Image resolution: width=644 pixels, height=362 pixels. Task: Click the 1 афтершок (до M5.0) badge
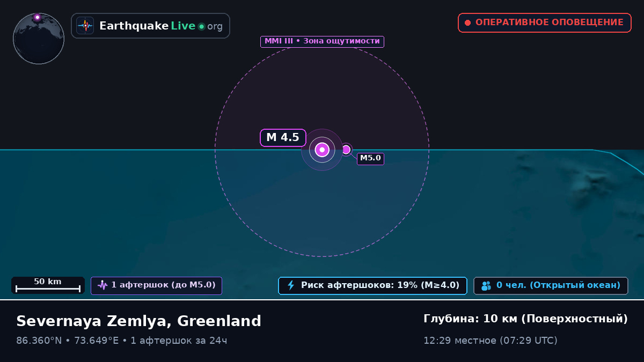[156, 285]
